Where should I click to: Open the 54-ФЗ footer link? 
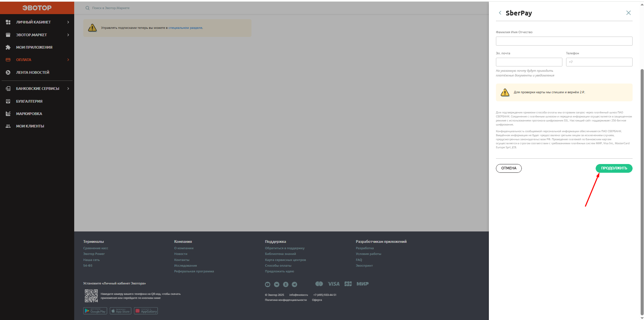[x=88, y=266]
